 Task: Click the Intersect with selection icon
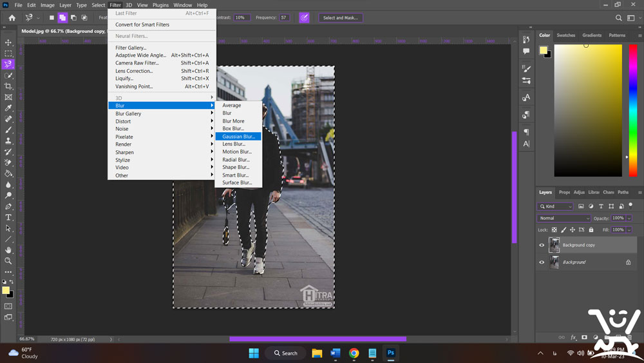[84, 17]
